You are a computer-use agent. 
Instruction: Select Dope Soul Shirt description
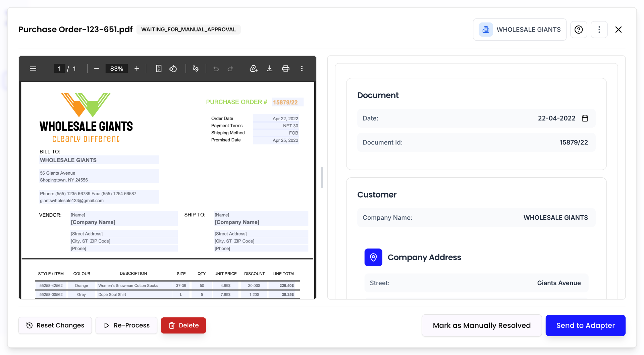(112, 295)
